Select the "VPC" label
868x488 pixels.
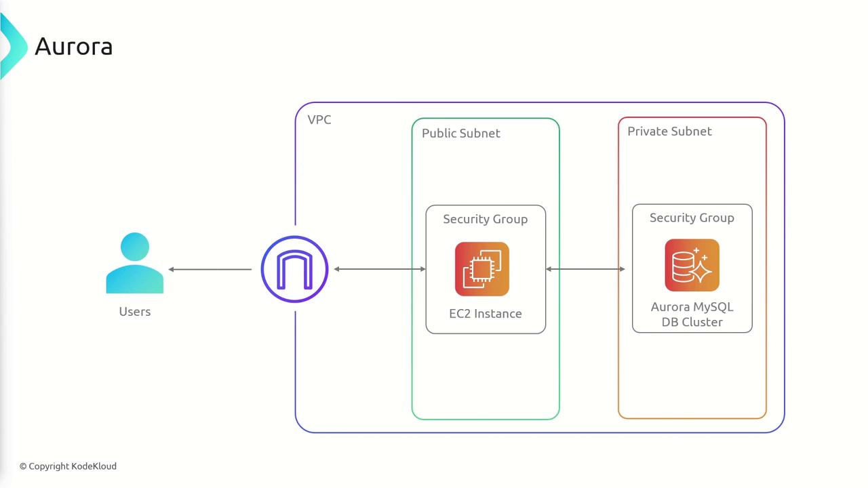tap(319, 120)
